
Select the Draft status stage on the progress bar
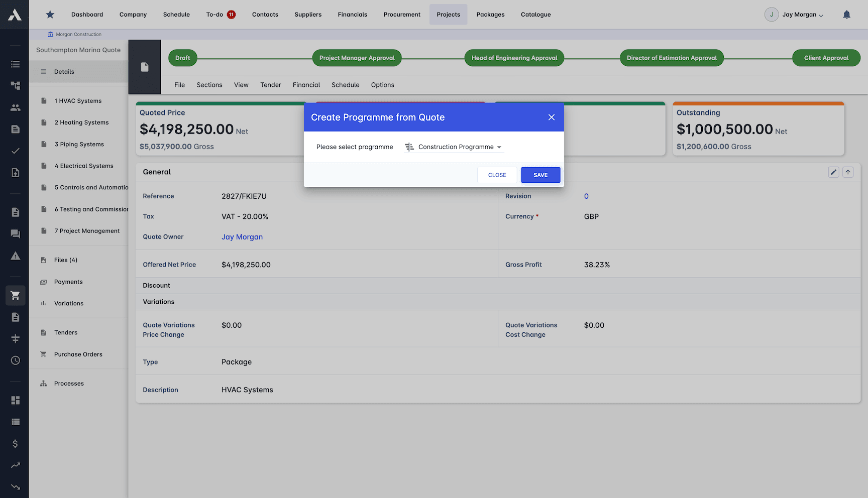point(182,58)
